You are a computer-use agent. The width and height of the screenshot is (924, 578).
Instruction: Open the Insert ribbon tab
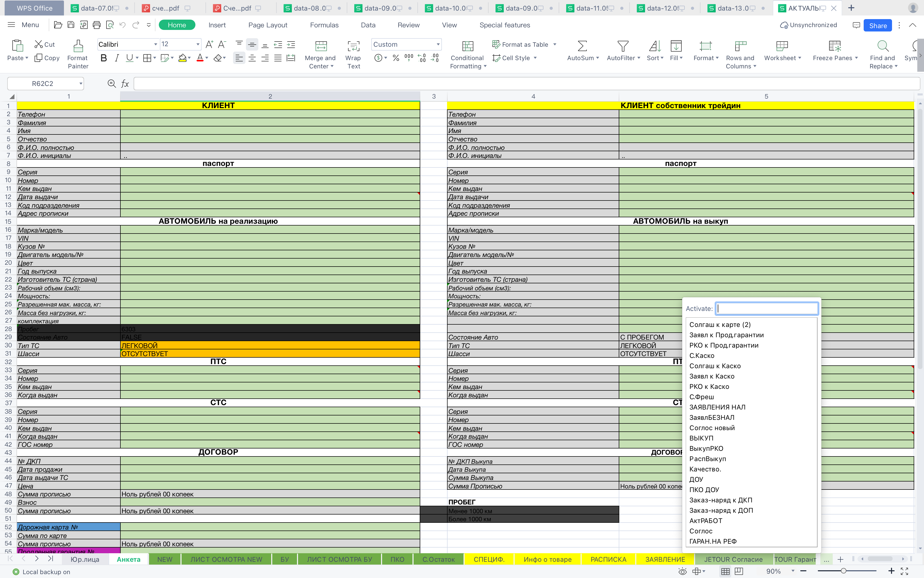pyautogui.click(x=217, y=25)
